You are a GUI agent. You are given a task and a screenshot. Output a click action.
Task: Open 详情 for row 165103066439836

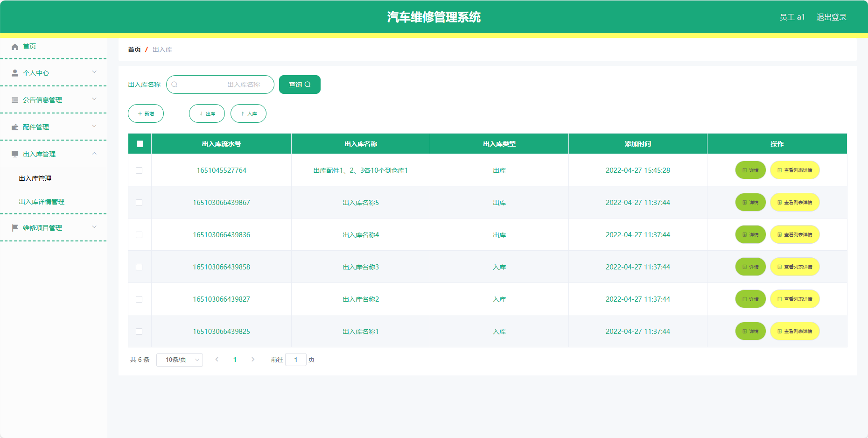750,235
